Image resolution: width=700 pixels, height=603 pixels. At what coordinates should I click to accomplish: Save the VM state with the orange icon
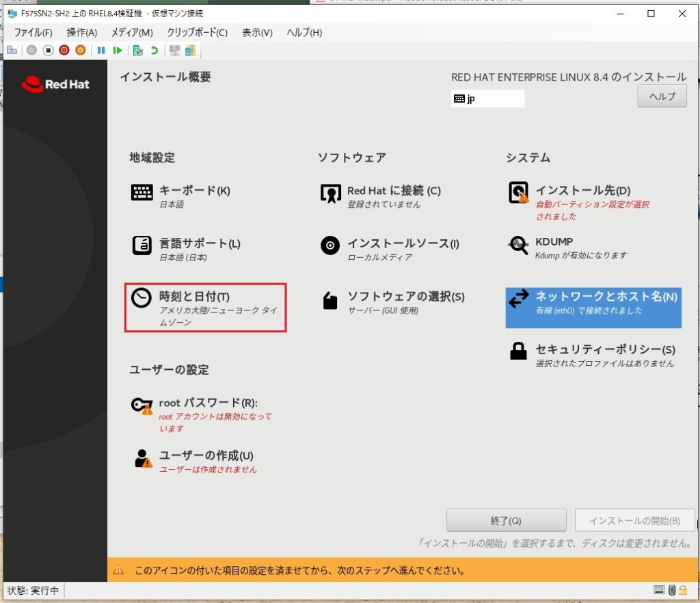[x=81, y=51]
